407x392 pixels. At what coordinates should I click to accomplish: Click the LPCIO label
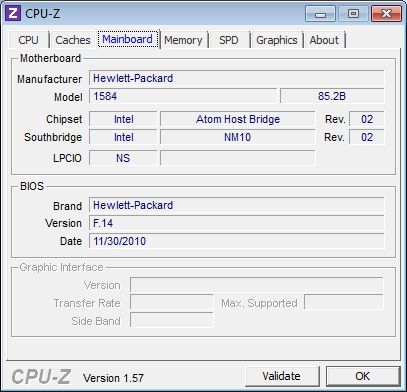click(67, 158)
